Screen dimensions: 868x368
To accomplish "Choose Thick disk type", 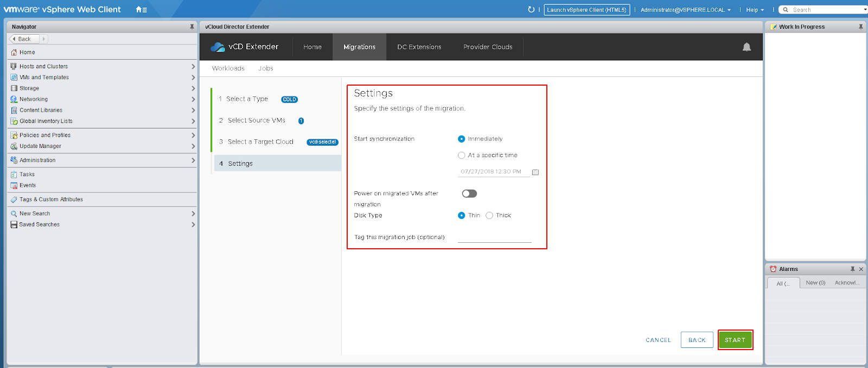I will tap(489, 215).
